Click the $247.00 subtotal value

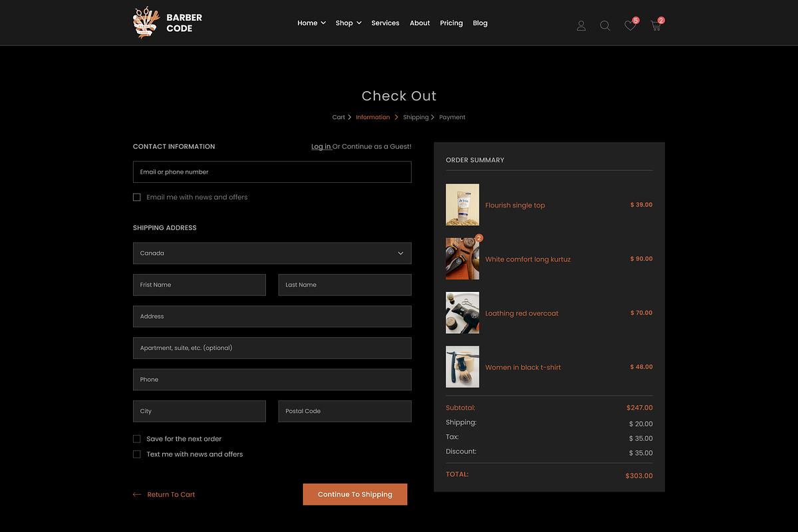pos(640,408)
